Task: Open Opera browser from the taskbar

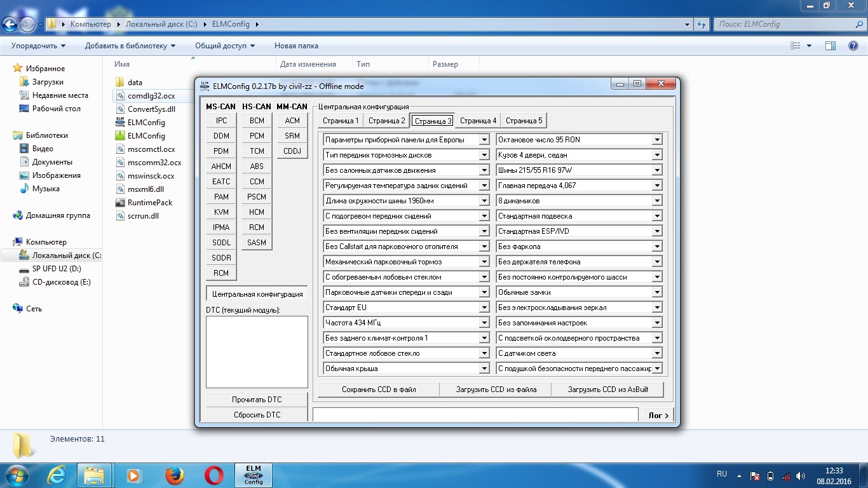Action: (214, 475)
